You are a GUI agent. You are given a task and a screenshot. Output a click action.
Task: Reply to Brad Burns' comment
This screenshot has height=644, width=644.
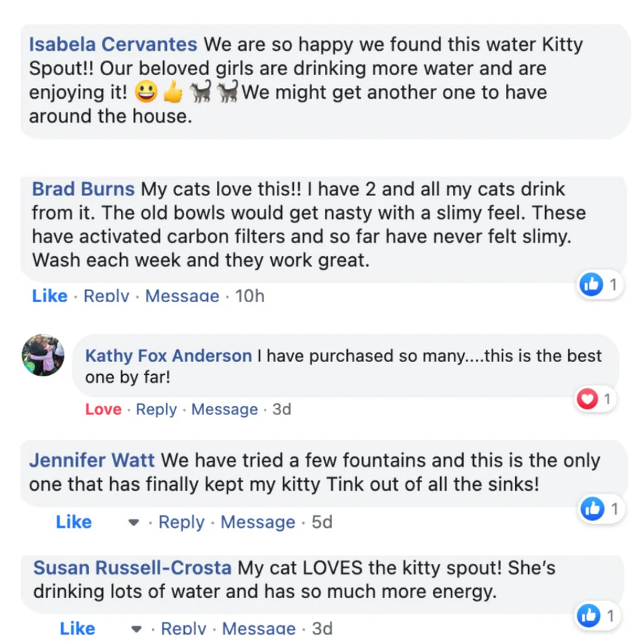(107, 296)
